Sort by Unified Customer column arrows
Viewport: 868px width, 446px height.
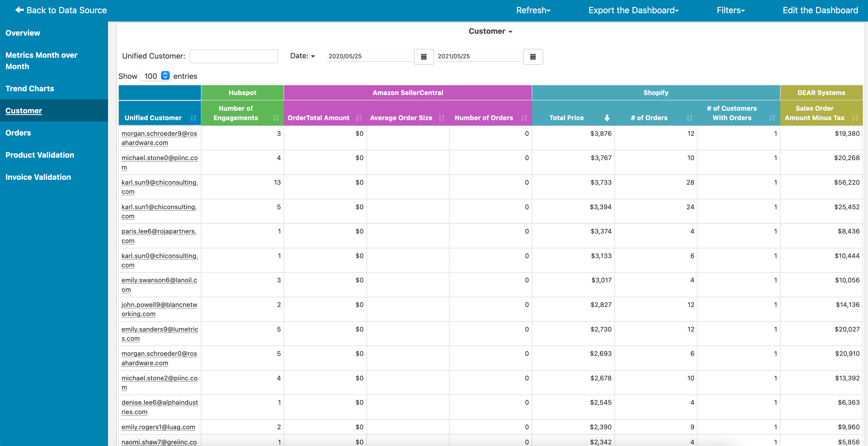[193, 118]
